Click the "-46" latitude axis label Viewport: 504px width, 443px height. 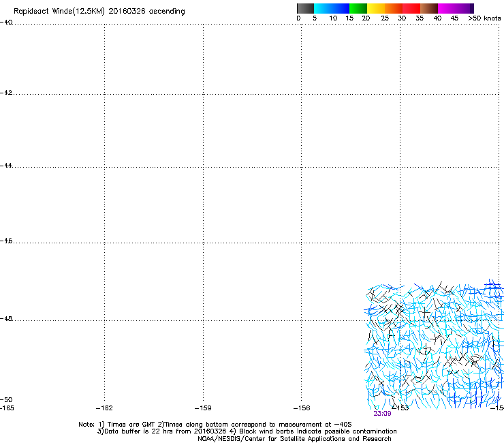click(x=6, y=241)
